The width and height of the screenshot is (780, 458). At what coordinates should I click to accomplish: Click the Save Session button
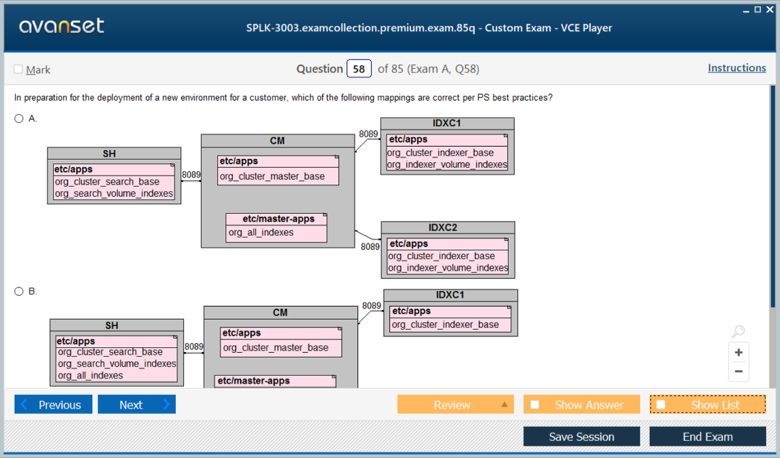[581, 437]
